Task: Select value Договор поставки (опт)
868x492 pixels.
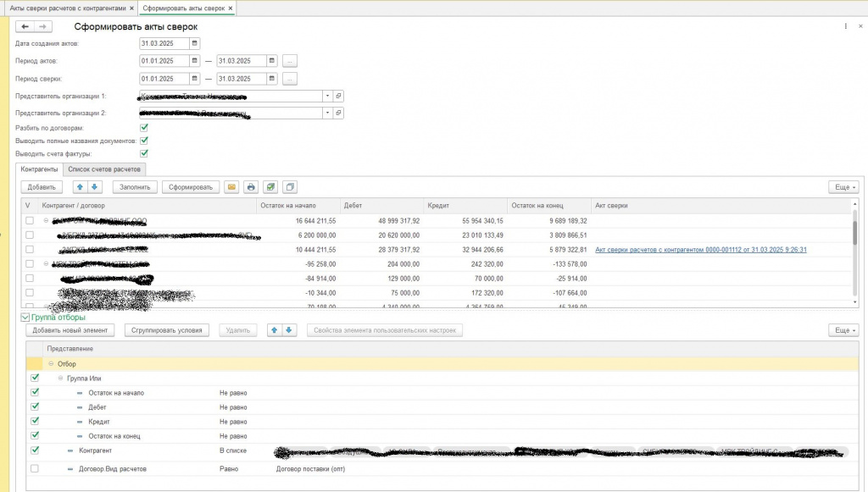Action: click(x=310, y=469)
